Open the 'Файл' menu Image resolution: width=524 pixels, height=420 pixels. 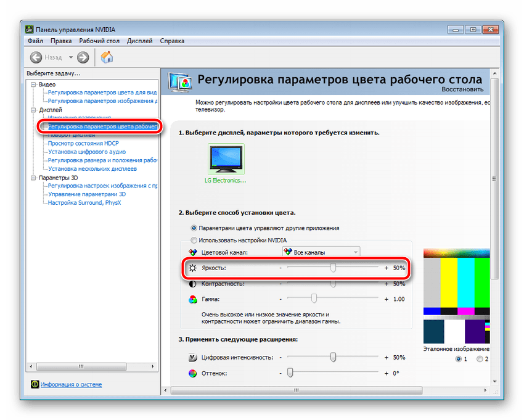35,41
